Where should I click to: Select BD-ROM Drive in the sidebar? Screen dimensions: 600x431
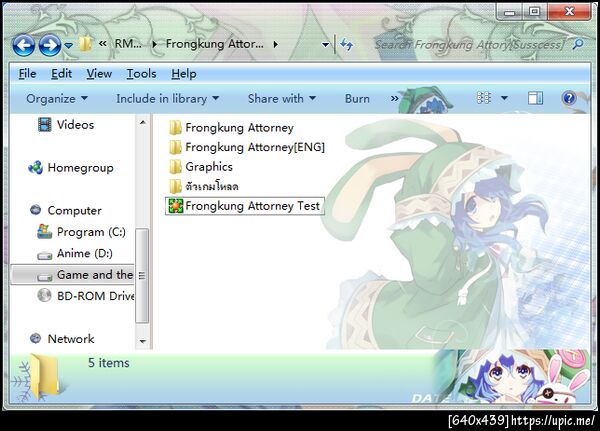point(95,296)
